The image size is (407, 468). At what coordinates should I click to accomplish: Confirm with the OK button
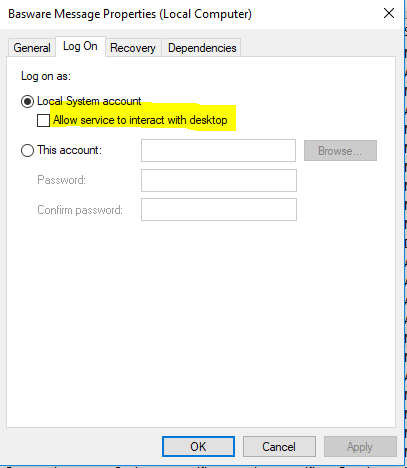point(198,446)
